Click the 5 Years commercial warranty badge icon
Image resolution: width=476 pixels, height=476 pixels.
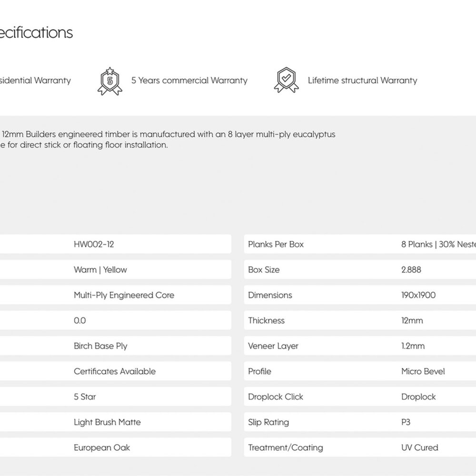tap(110, 81)
